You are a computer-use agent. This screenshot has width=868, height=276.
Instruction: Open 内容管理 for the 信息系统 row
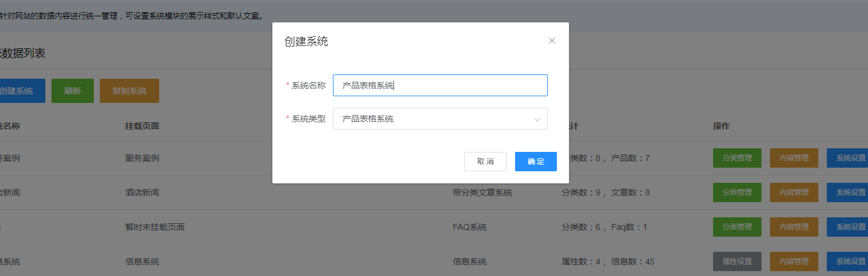click(794, 261)
